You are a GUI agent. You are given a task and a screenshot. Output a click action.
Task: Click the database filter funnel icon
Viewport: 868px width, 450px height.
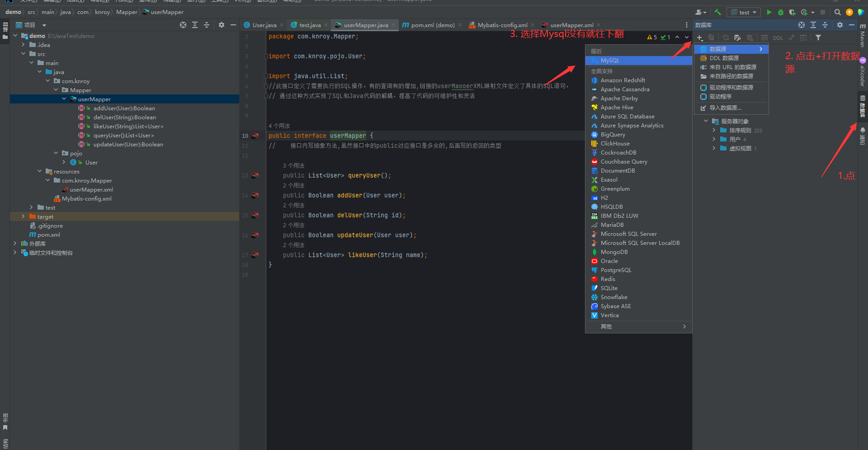point(818,38)
